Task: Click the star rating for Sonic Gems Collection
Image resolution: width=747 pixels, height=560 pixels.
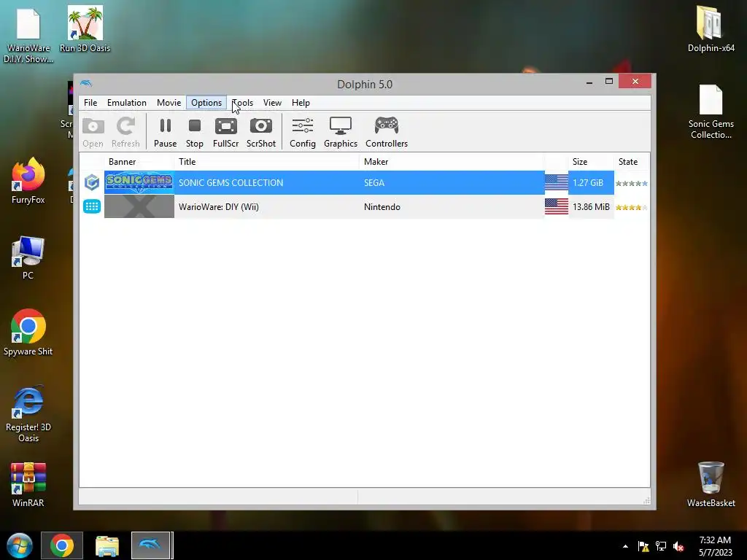Action: [x=632, y=183]
